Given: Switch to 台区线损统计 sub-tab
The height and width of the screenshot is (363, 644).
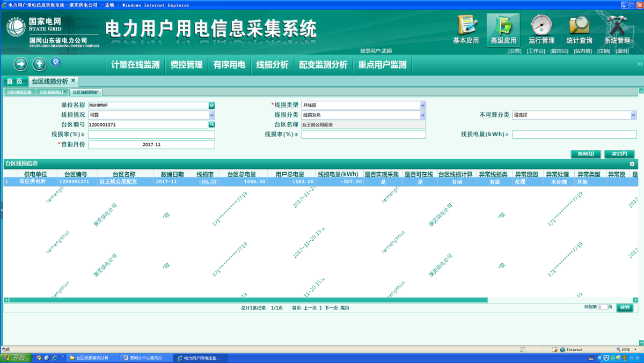Looking at the screenshot, I should click(52, 92).
